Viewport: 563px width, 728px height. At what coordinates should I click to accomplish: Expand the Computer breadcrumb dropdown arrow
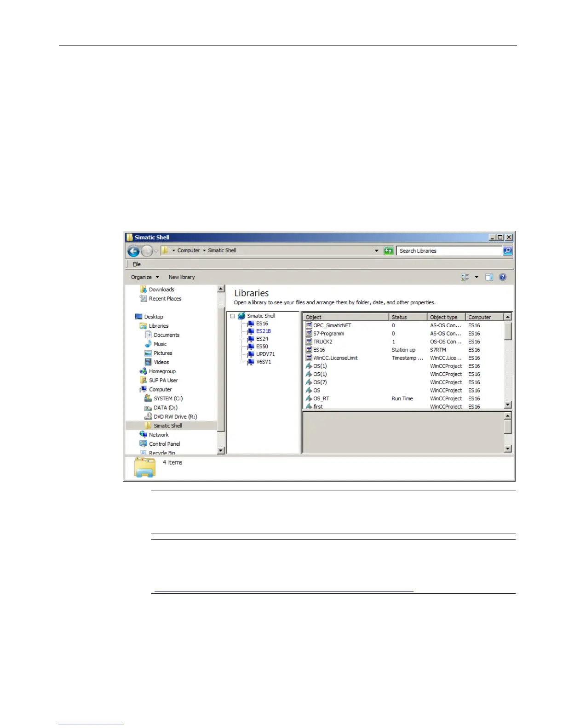pos(205,250)
